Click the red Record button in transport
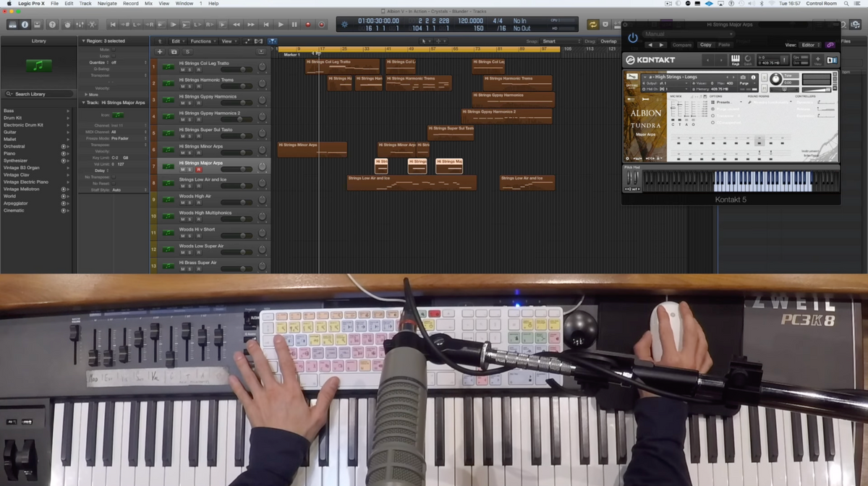Screen dimensions: 868x486 (307, 25)
